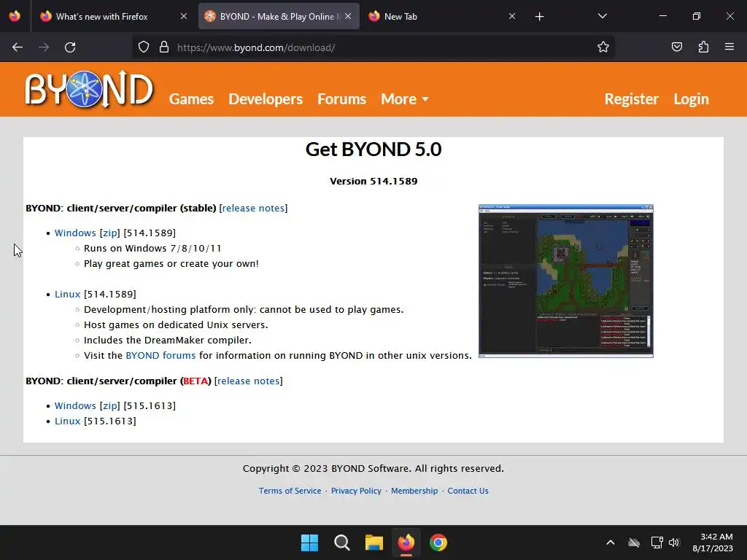Open the Extensions puzzle icon
Image resolution: width=747 pixels, height=560 pixels.
[703, 47]
